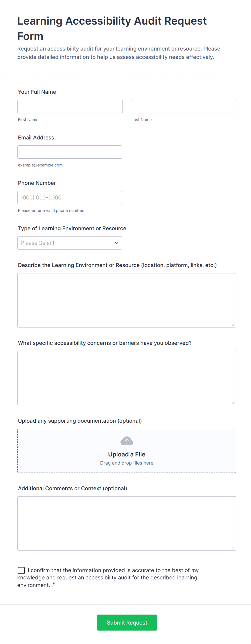251x644 pixels.
Task: Open the Type of Learning Environment dropdown
Action: point(70,243)
